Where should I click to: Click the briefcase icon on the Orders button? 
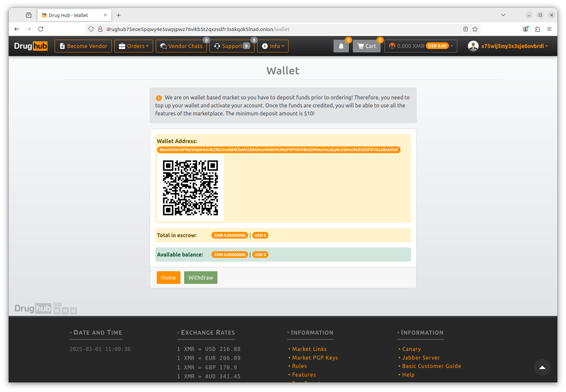(x=122, y=46)
